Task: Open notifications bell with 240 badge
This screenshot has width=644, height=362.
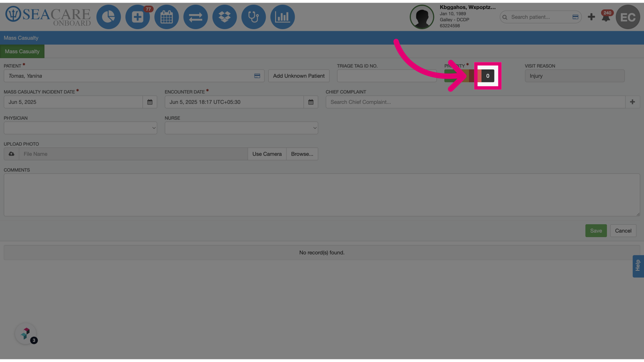Action: 606,17
